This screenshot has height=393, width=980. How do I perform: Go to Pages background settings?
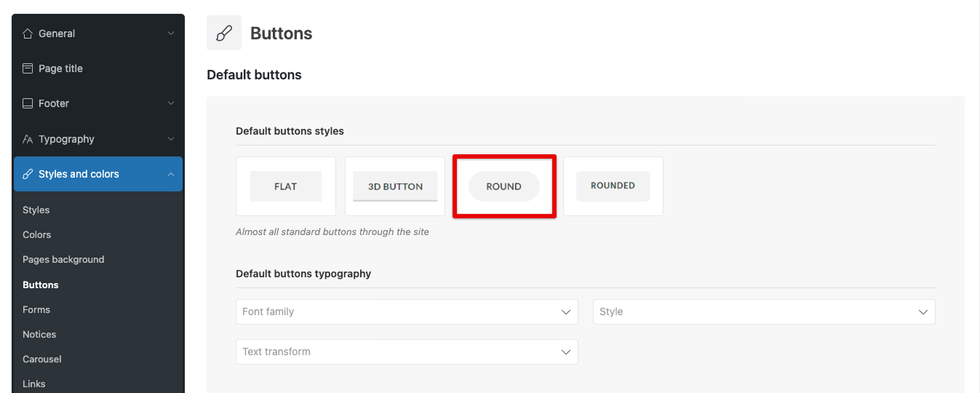point(63,260)
